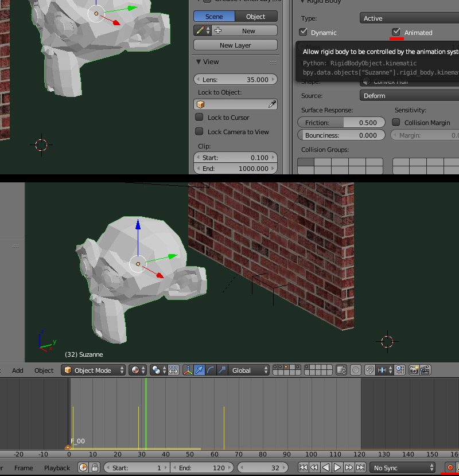The image size is (459, 476).
Task: Open the Object menu
Action: [44, 370]
